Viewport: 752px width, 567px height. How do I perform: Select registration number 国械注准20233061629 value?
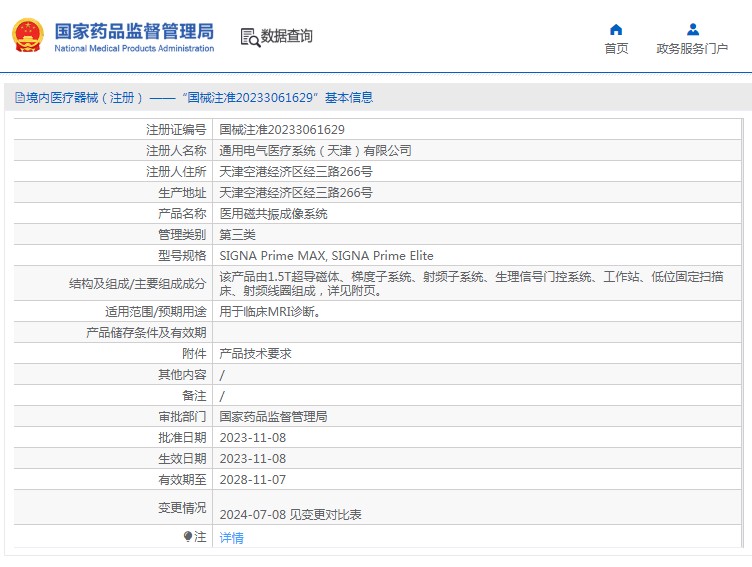(282, 130)
